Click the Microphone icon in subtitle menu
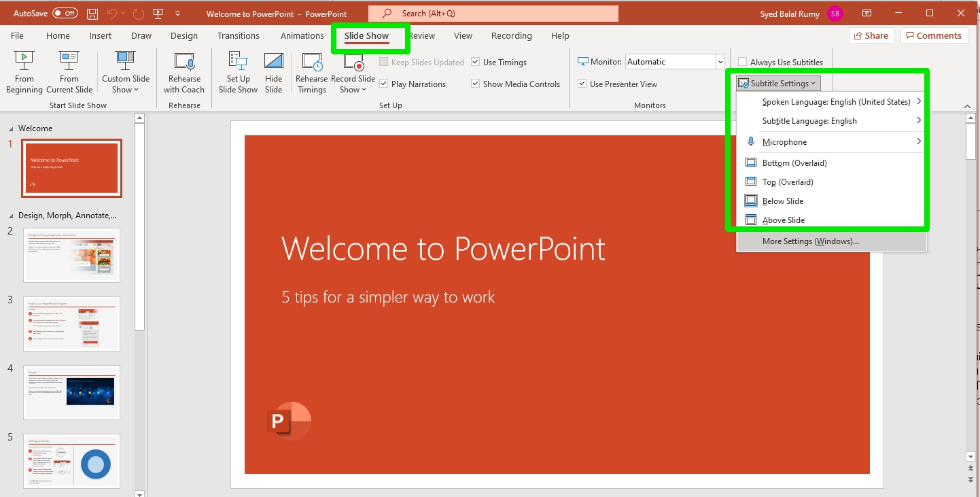This screenshot has width=980, height=497. coord(751,141)
